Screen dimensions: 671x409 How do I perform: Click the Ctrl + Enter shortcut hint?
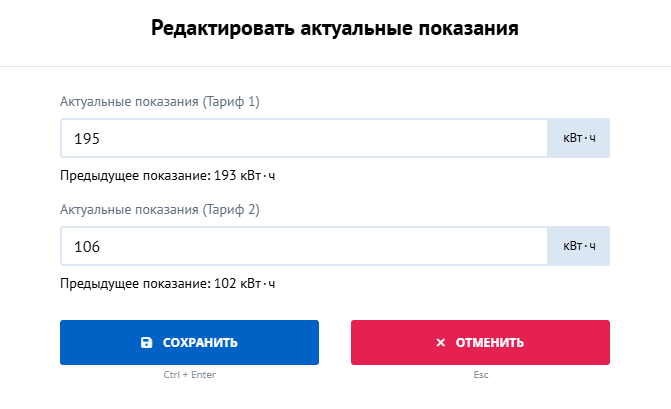pyautogui.click(x=190, y=375)
